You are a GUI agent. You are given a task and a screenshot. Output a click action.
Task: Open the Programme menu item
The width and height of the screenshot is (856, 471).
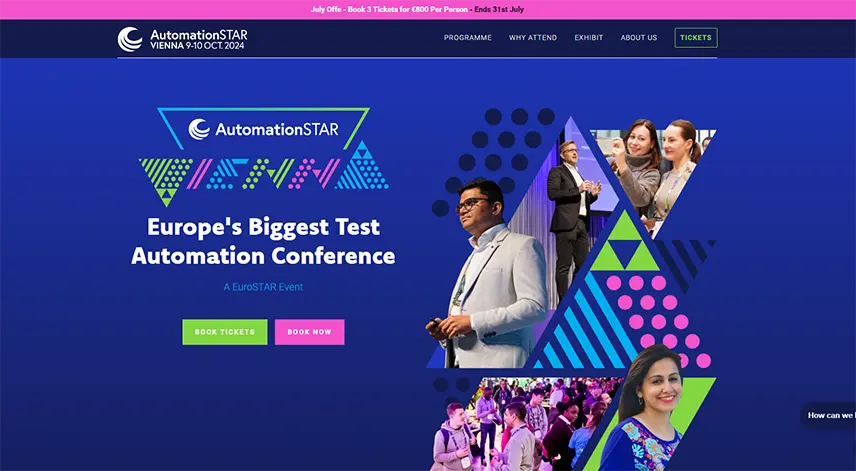[x=467, y=38]
